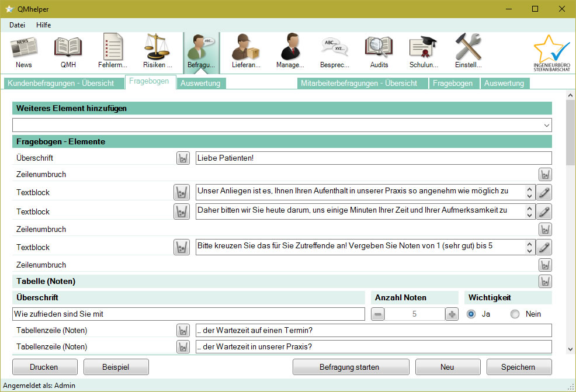Click the 'Tabelle (Noten)' section label
Viewport: 576px width, 392px height.
tap(46, 282)
